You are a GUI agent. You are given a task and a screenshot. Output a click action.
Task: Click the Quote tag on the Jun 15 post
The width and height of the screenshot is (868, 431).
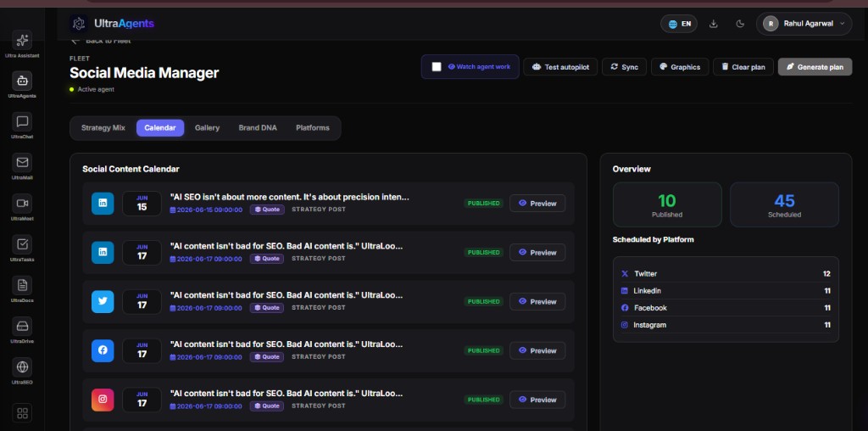[267, 210]
